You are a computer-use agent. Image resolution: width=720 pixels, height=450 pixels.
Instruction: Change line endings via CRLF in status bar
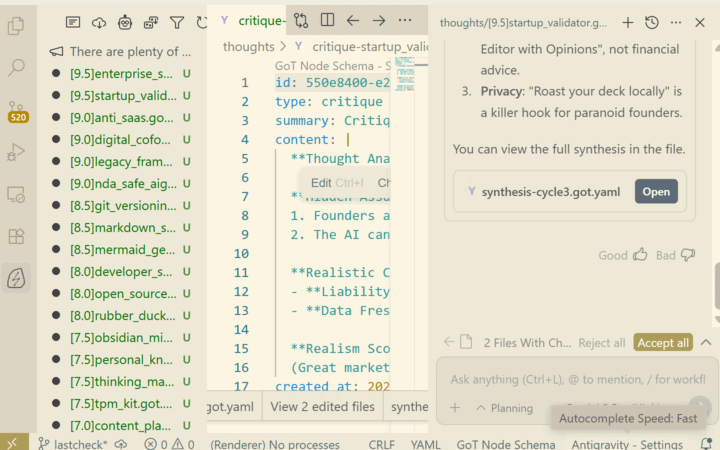382,444
